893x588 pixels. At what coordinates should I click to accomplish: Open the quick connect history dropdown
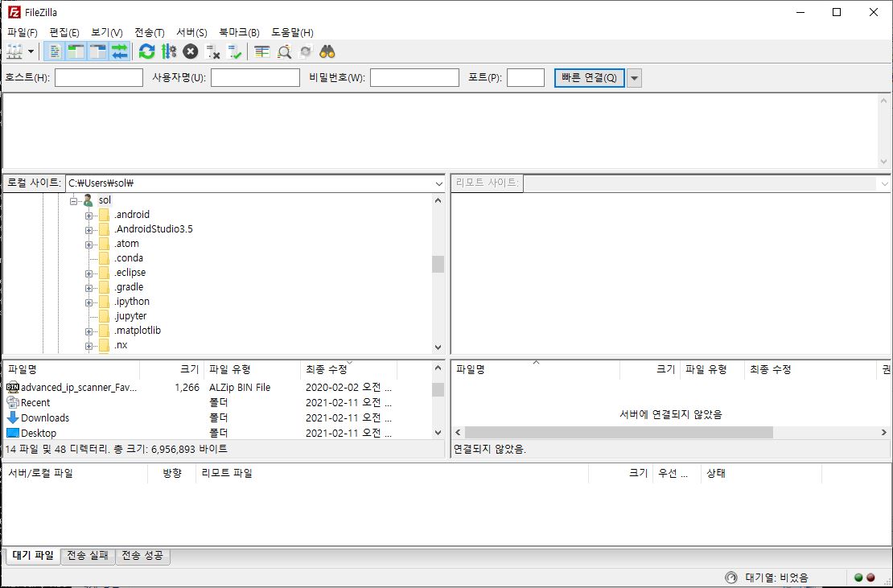634,78
